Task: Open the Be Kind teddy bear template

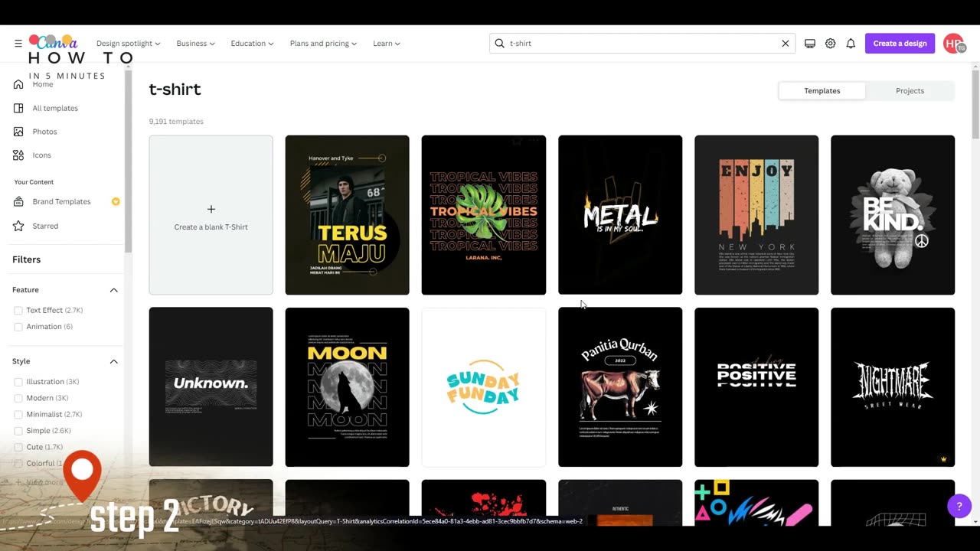Action: point(893,215)
